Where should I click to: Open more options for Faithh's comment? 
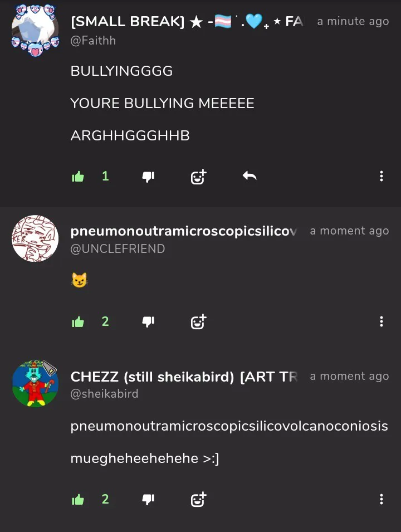tap(382, 176)
